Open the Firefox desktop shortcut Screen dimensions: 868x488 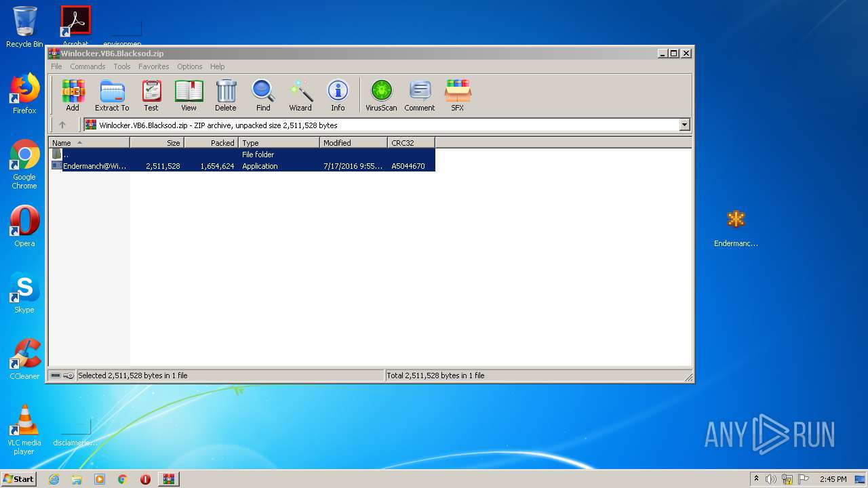pyautogui.click(x=24, y=94)
